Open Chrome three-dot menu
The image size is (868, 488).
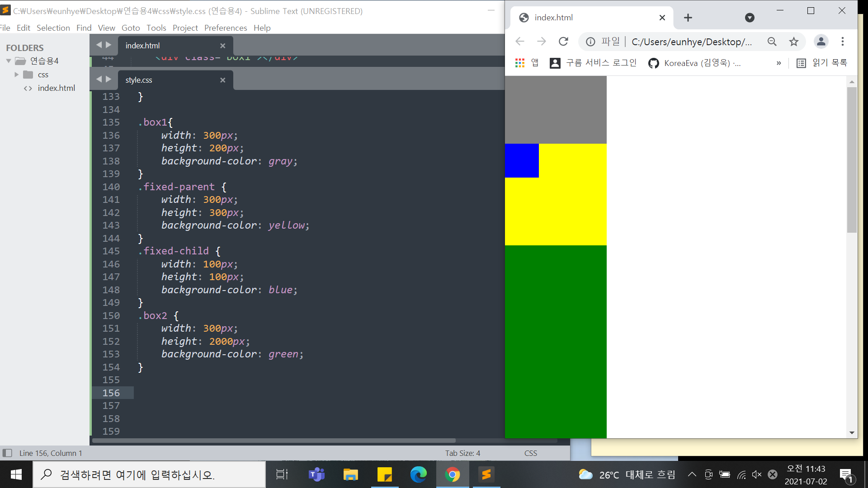click(843, 42)
